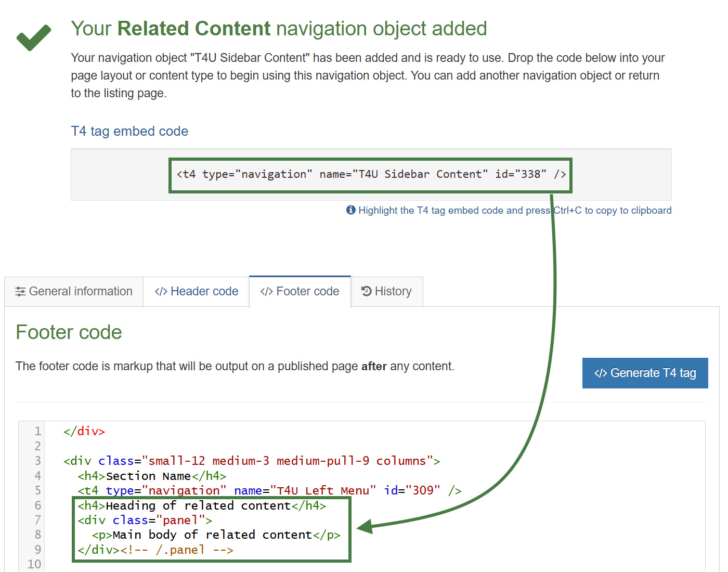Click the code icon on the Footer code tab
The width and height of the screenshot is (728, 572).
266,291
